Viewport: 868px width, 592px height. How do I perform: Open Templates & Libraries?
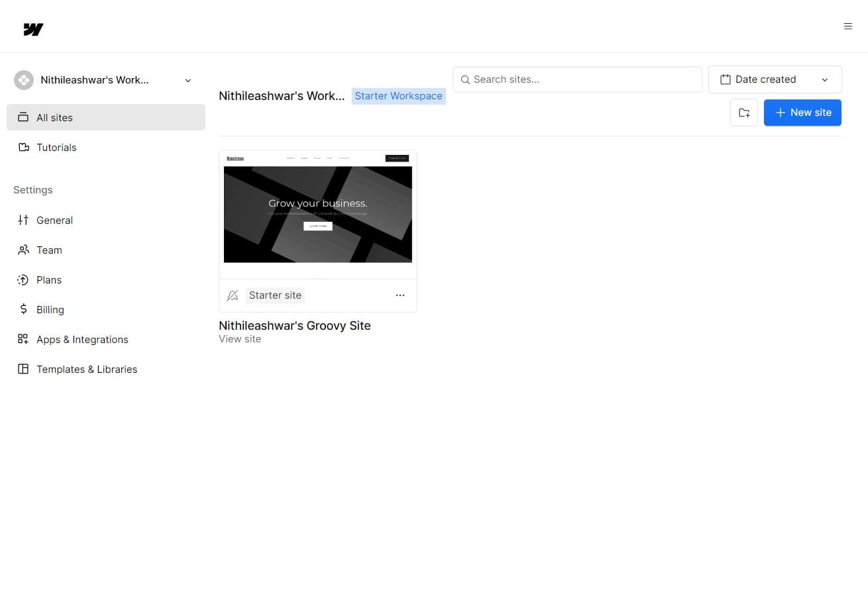86,369
